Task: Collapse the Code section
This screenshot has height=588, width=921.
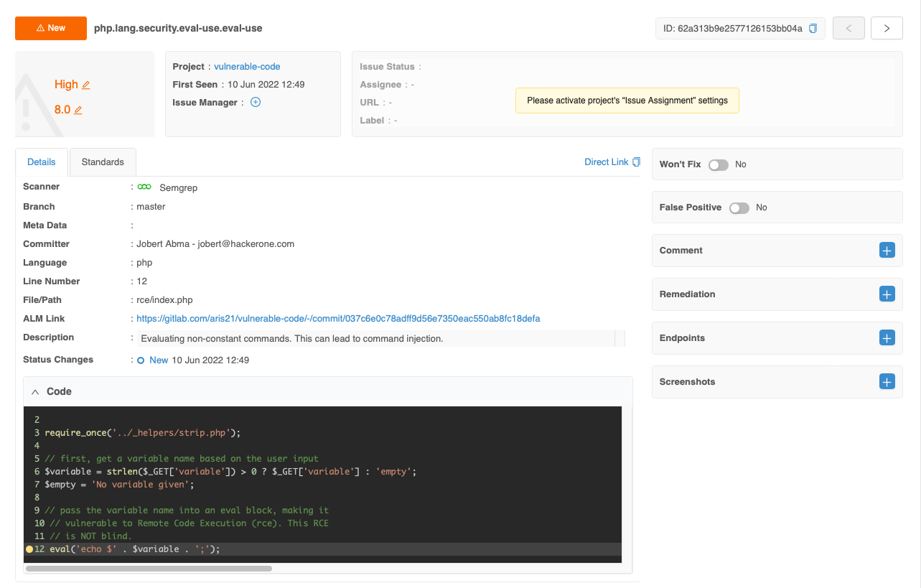Action: pos(34,392)
